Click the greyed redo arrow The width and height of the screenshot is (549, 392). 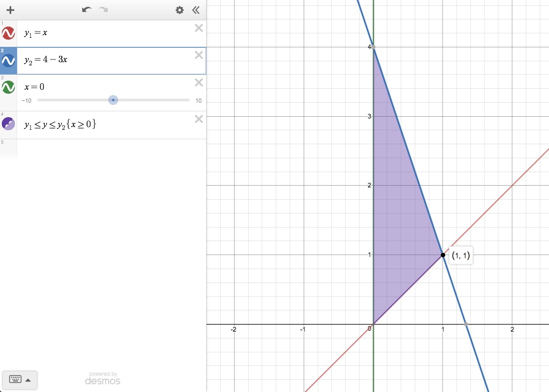[103, 10]
